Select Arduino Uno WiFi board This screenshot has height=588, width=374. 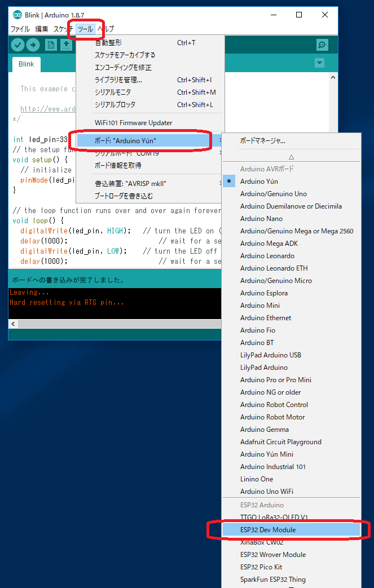point(292,491)
